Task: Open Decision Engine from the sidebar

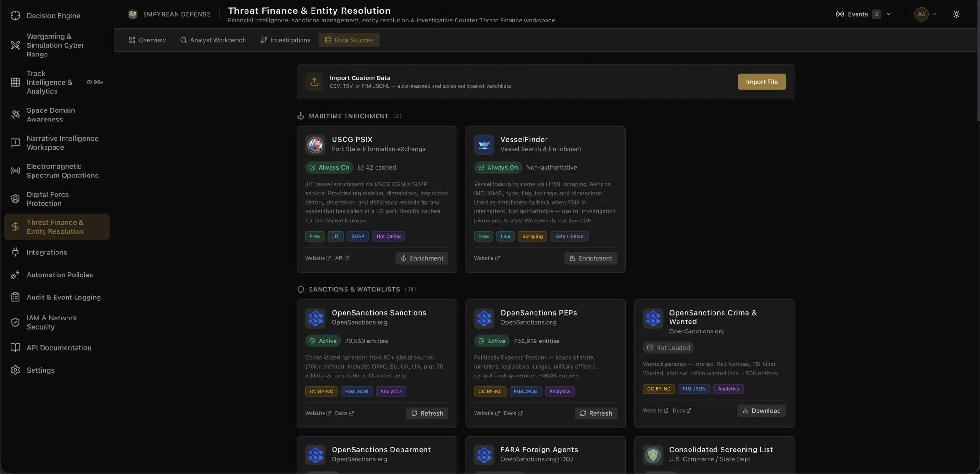Action: point(57,15)
